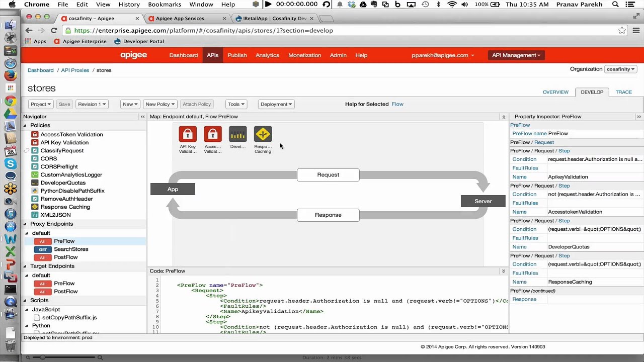644x362 pixels.
Task: Open the New Policy dropdown
Action: click(160, 104)
